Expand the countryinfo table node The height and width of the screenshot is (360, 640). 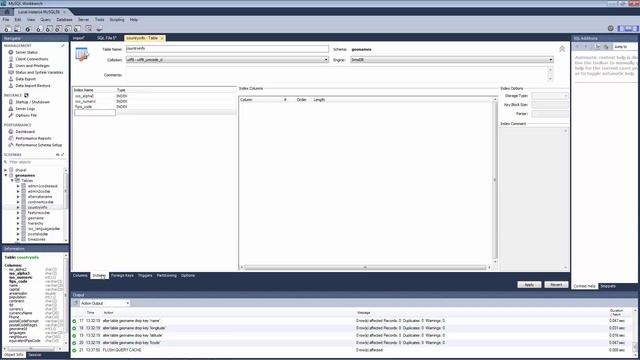point(18,207)
